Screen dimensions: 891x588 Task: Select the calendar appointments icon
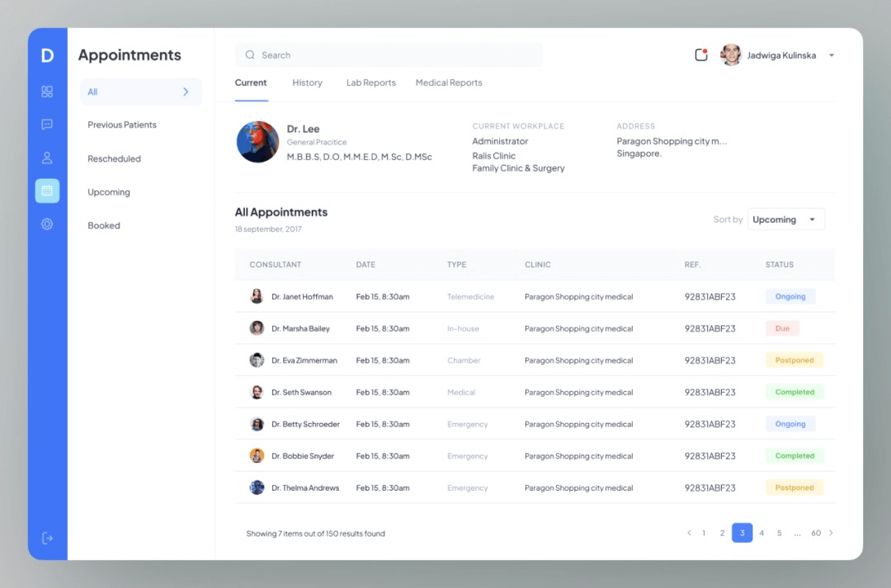click(47, 191)
